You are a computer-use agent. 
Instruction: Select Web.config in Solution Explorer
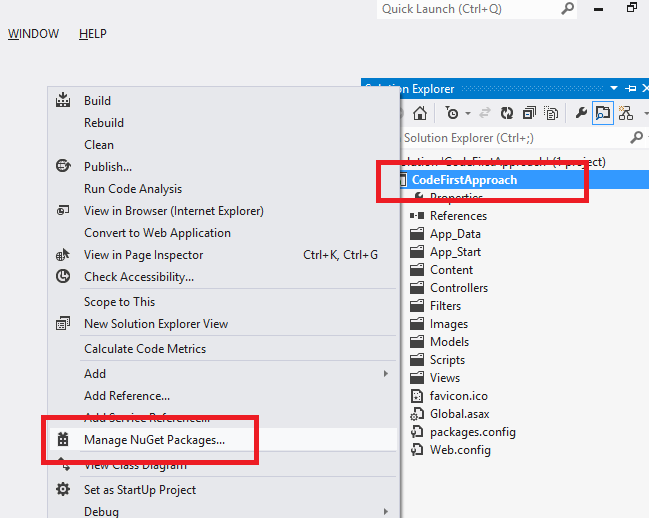point(459,450)
